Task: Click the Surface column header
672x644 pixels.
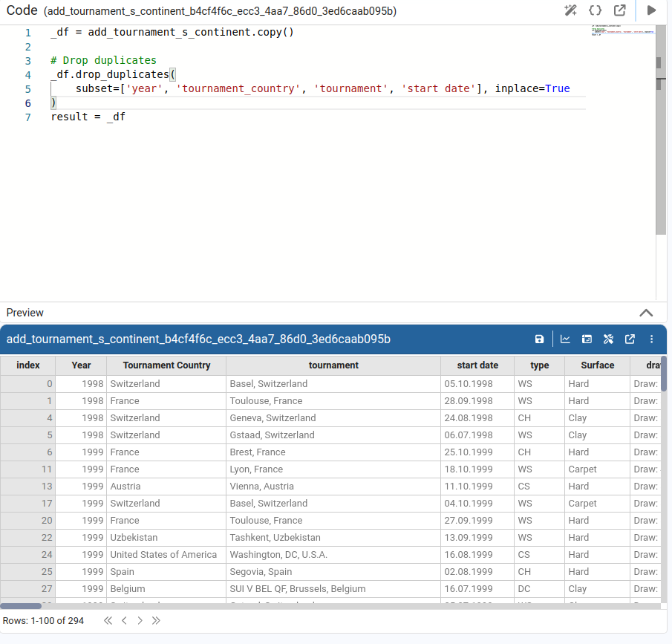Action: (597, 365)
